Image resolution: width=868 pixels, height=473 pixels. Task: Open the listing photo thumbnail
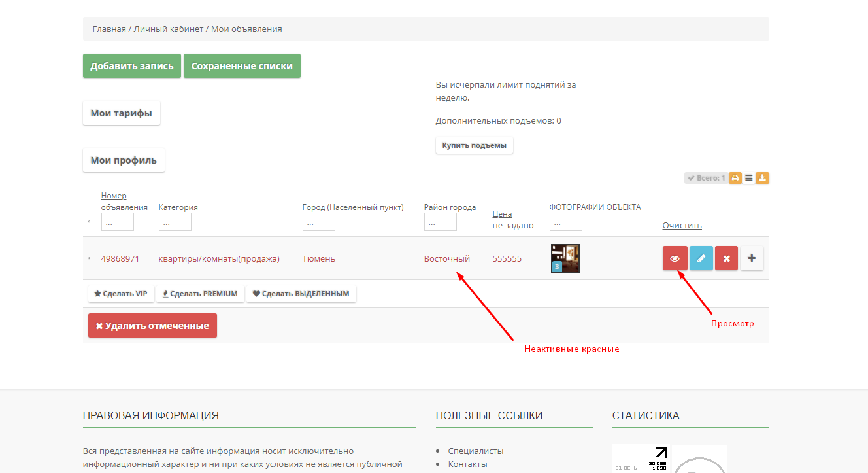pos(565,258)
